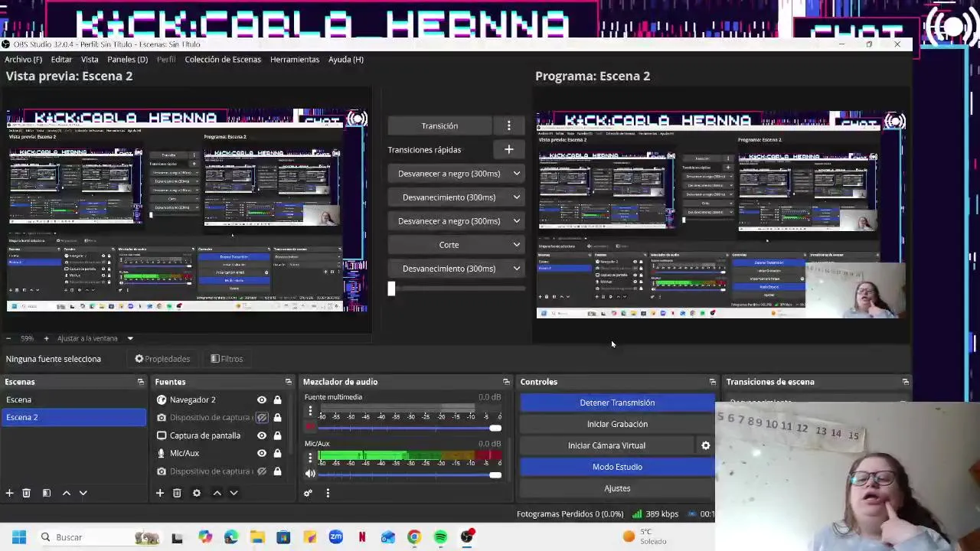The width and height of the screenshot is (980, 551).
Task: Open Filtros for the selected source
Action: coord(227,359)
